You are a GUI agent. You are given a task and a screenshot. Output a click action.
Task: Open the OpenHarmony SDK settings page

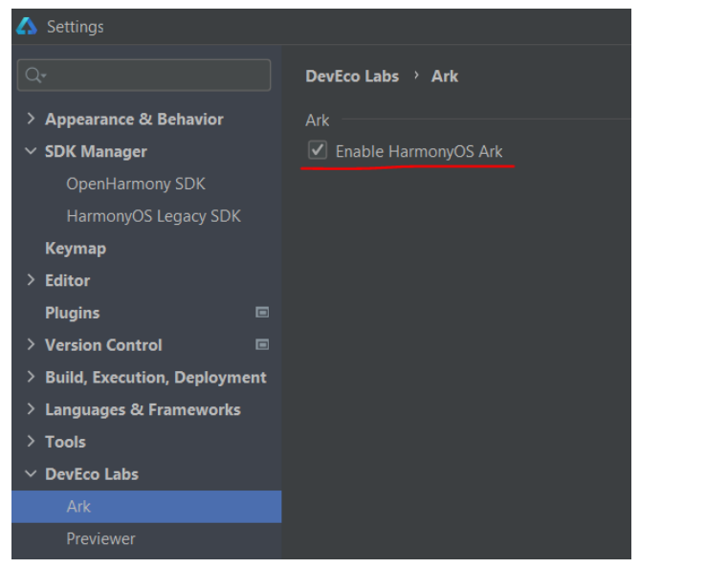click(136, 184)
